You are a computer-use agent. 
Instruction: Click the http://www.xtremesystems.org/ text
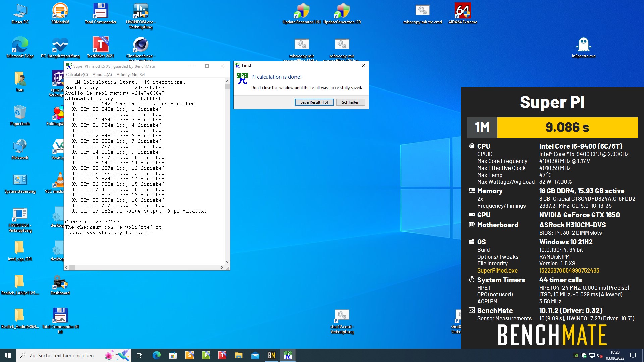click(109, 232)
